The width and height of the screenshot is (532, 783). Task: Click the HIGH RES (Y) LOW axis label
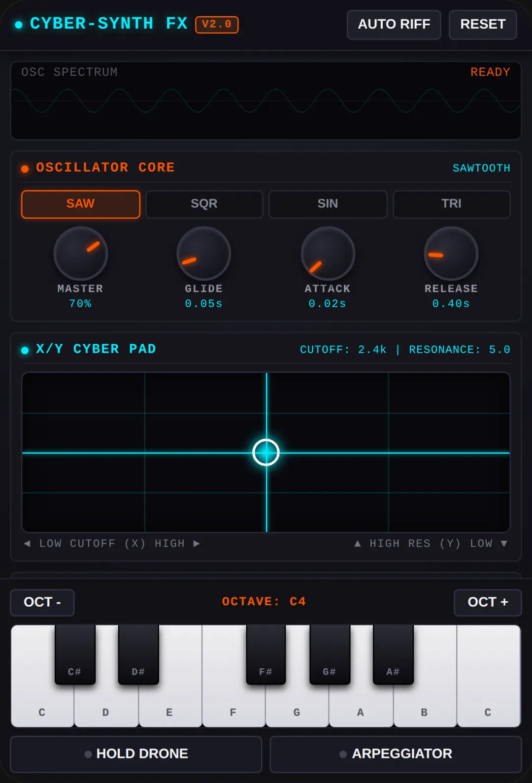pyautogui.click(x=431, y=544)
